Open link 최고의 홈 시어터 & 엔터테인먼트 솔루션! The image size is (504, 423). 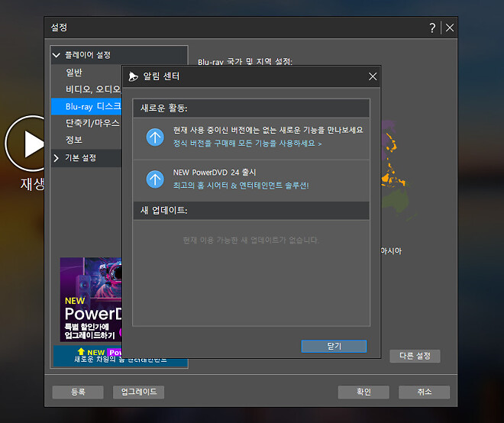[241, 186]
